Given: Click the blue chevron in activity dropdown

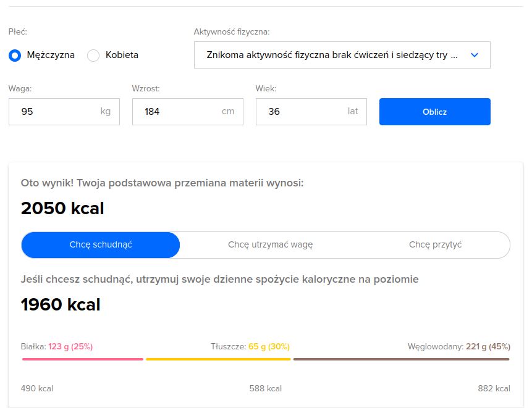Looking at the screenshot, I should pyautogui.click(x=475, y=55).
